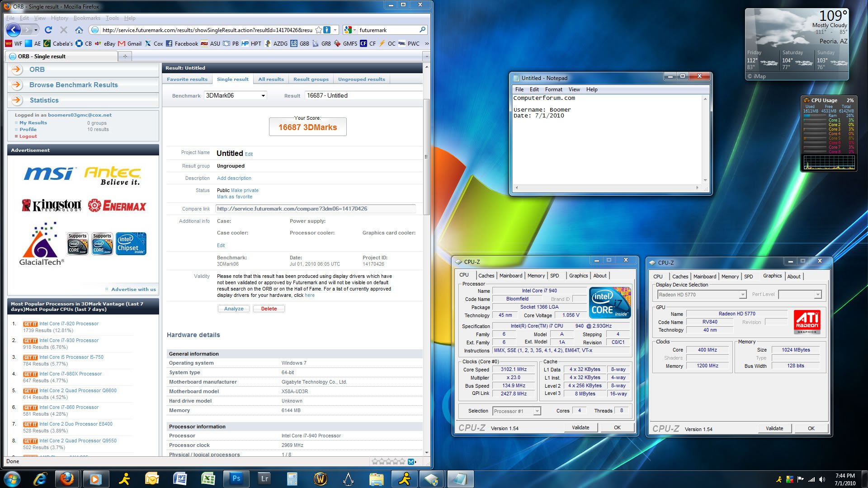Viewport: 868px width, 488px height.
Task: Click the Stop loading X icon
Action: tap(64, 30)
